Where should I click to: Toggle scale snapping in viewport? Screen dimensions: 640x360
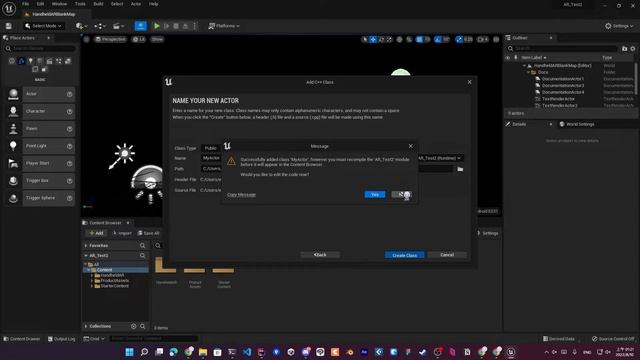459,40
